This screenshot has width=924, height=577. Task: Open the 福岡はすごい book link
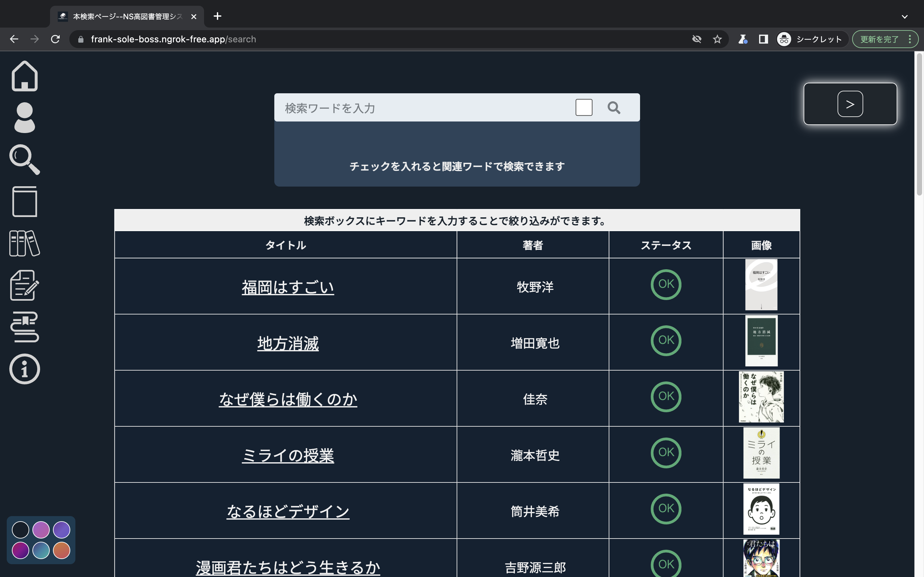point(287,287)
